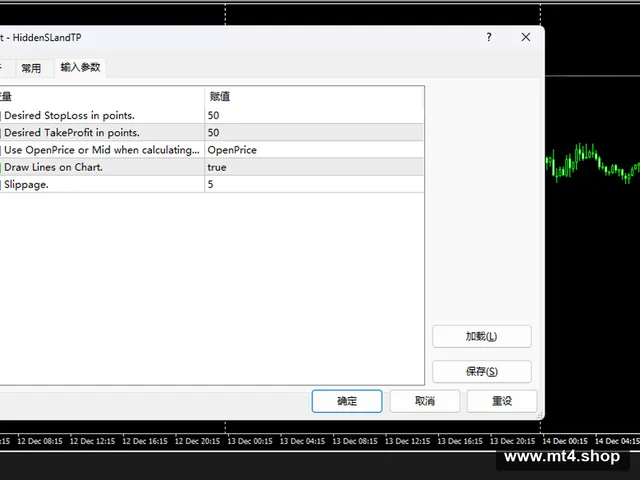This screenshot has width=640, height=480.
Task: Toggle the Draw Lines true value
Action: [x=313, y=167]
